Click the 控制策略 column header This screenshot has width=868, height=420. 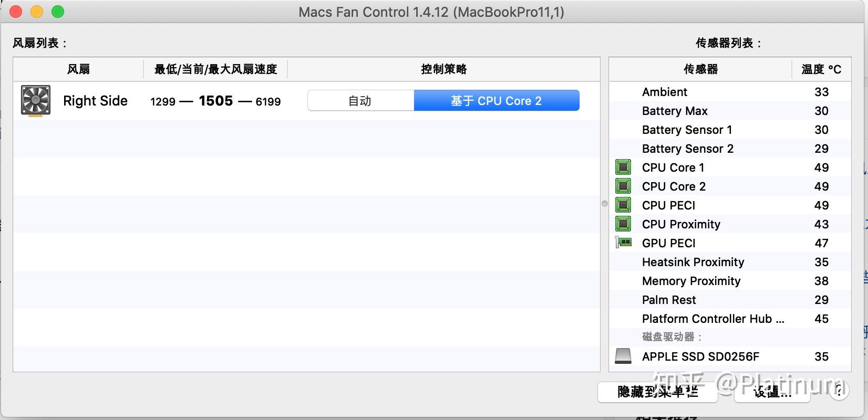coord(443,69)
